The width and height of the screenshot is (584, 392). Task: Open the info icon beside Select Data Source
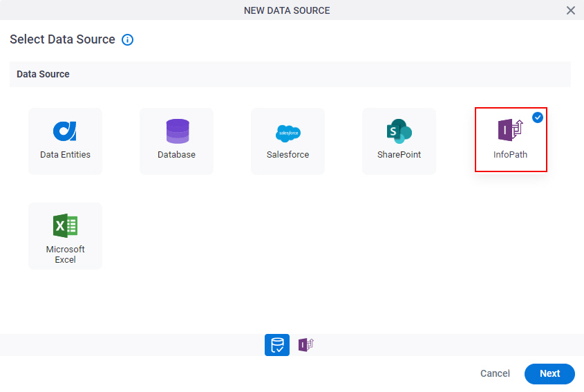point(127,39)
